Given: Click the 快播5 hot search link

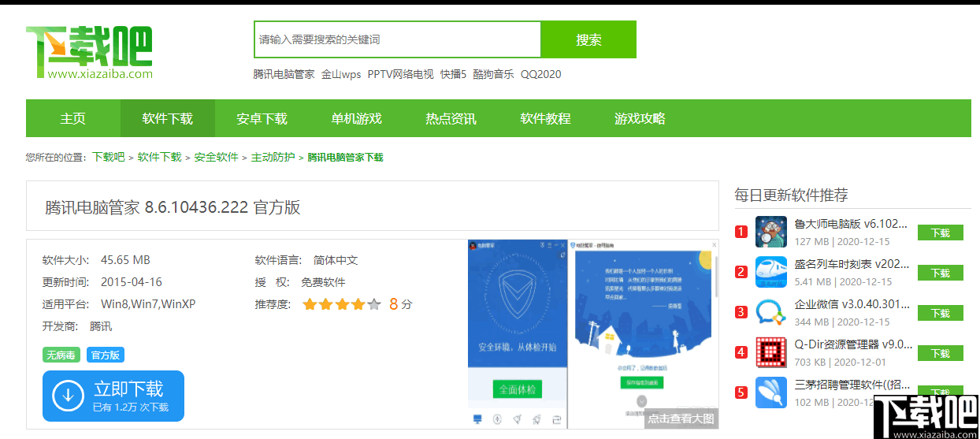Looking at the screenshot, I should coord(454,74).
